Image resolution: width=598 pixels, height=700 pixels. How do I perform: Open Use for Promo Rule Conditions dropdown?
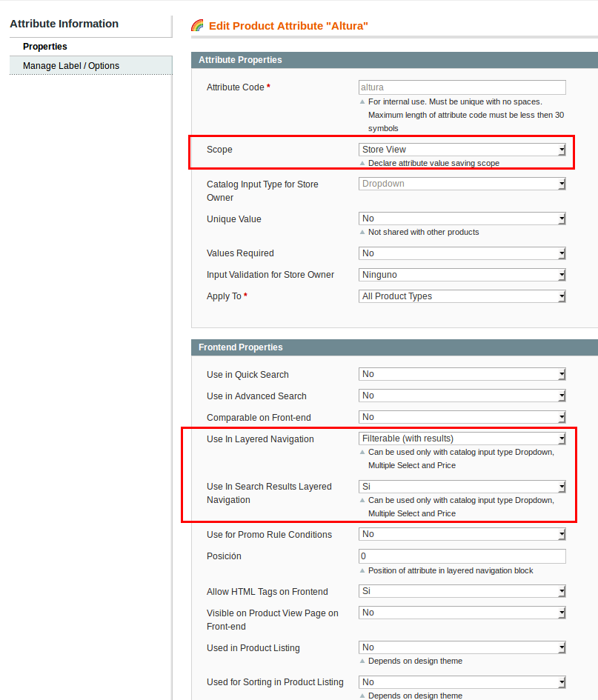(x=462, y=534)
